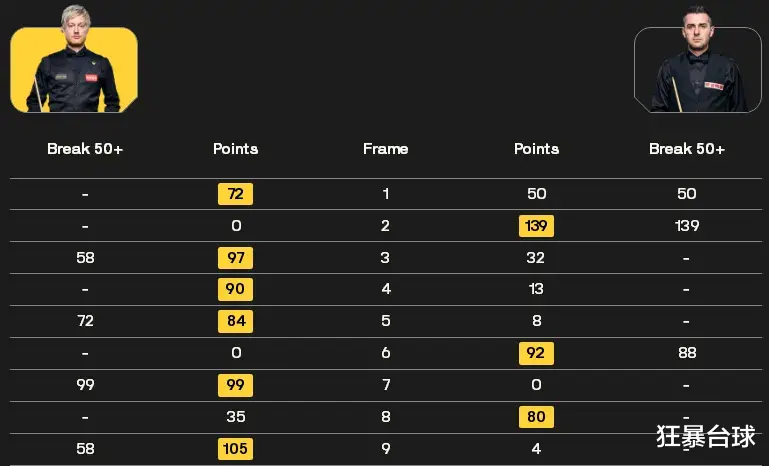This screenshot has height=466, width=769.
Task: Click the right Points column header
Action: point(537,149)
